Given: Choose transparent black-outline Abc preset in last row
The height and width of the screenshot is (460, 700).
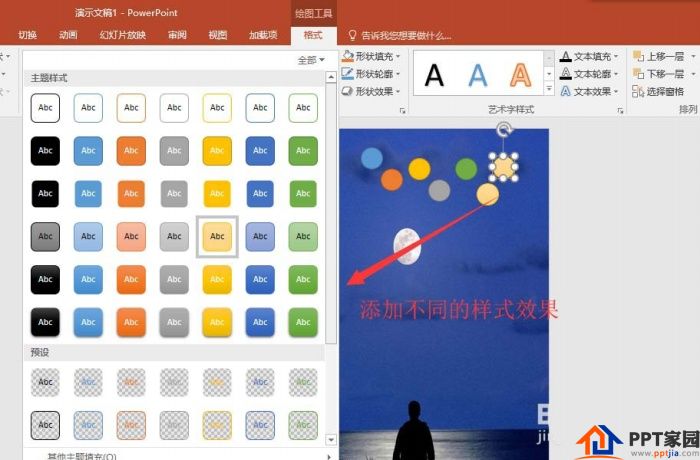Looking at the screenshot, I should [x=45, y=425].
